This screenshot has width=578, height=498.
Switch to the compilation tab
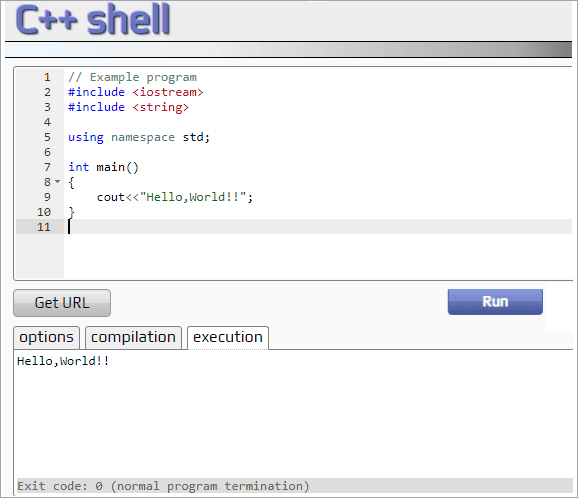[x=133, y=337]
